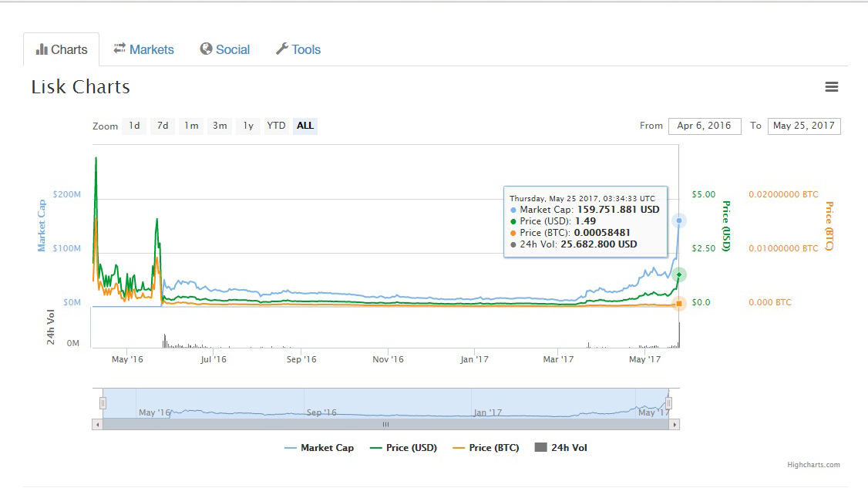This screenshot has width=868, height=488.
Task: Toggle Price (BTC) series in legend
Action: [x=494, y=448]
